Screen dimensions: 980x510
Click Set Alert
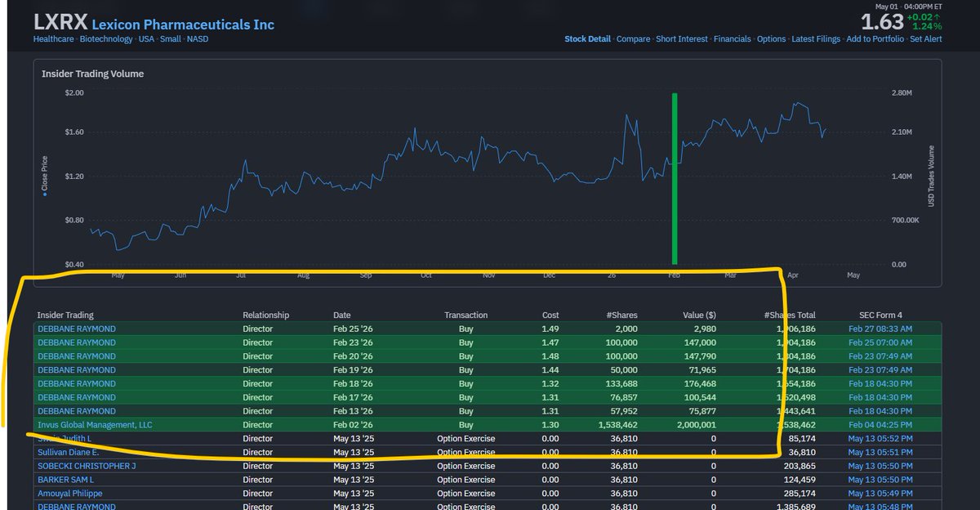click(926, 39)
